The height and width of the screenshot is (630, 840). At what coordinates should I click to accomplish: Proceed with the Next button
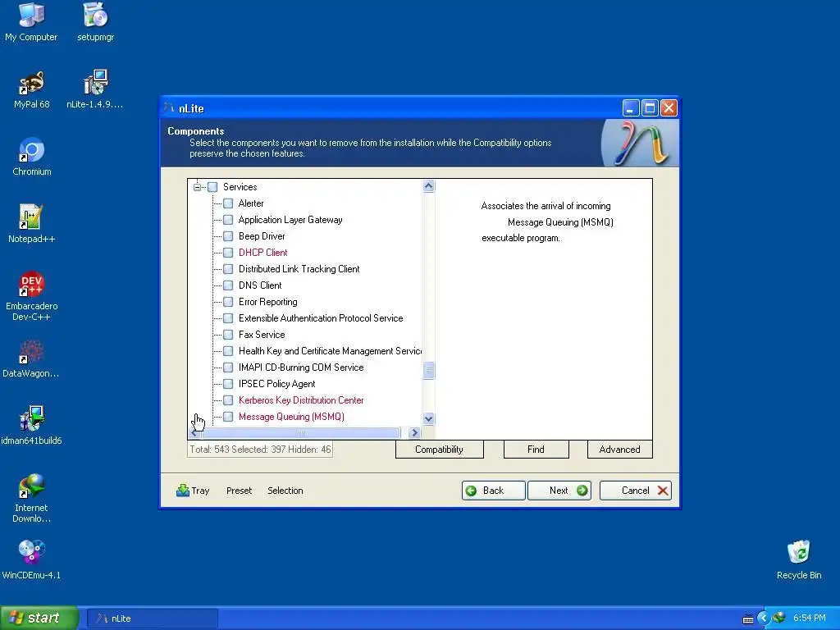pyautogui.click(x=559, y=491)
